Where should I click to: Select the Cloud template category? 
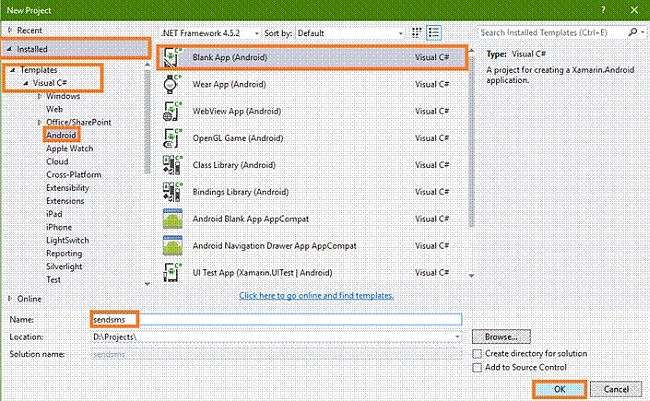tap(57, 162)
